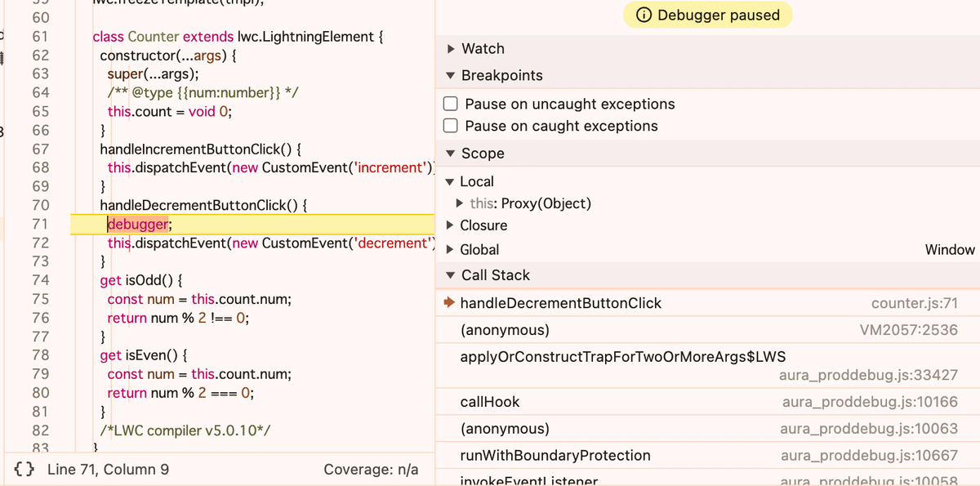Enable Pause on uncaught exceptions
980x486 pixels.
point(450,105)
